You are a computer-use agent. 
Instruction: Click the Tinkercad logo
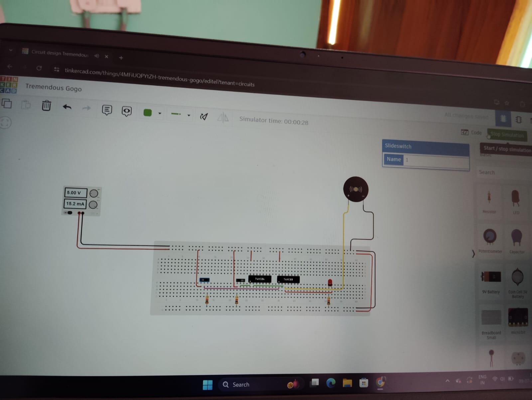coord(8,85)
